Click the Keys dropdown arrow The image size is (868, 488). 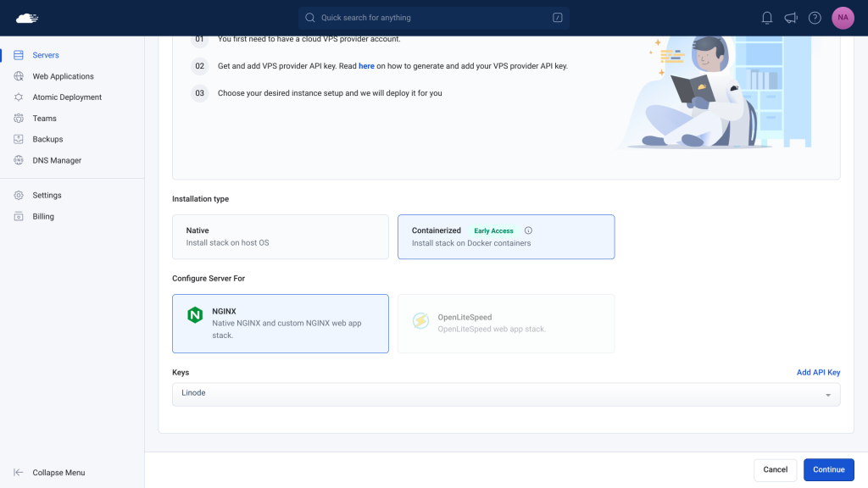pos(828,395)
